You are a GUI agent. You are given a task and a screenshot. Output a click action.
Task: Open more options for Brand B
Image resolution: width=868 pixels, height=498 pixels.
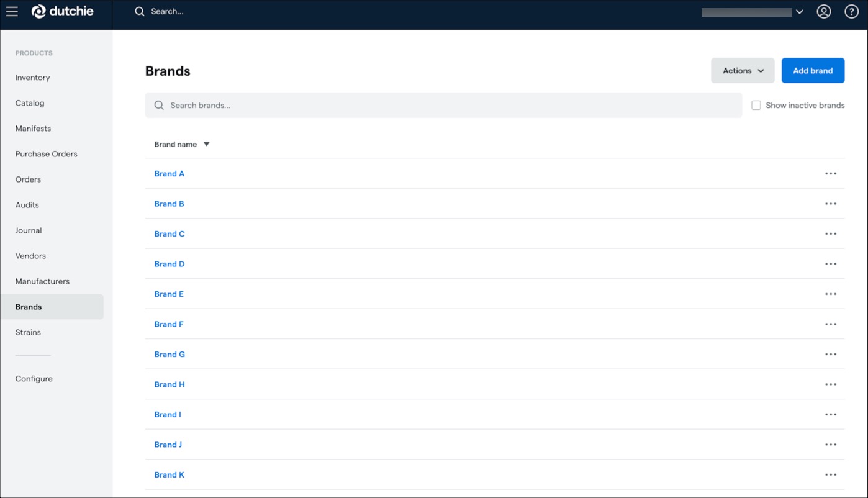coord(831,204)
